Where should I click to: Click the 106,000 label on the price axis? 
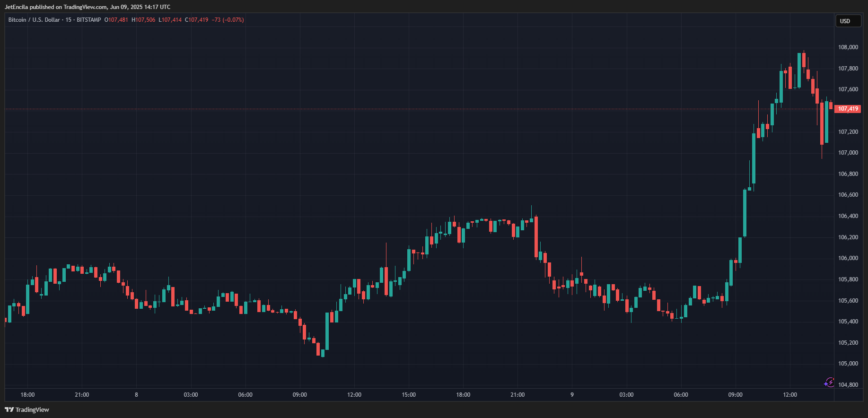click(x=848, y=258)
